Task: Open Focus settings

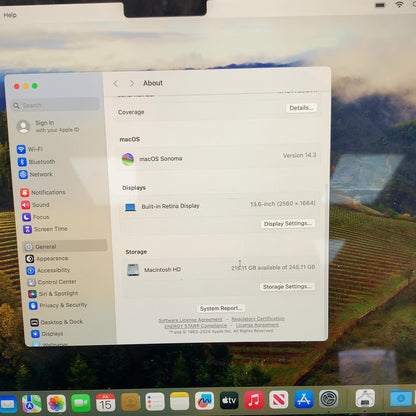Action: 36,217
